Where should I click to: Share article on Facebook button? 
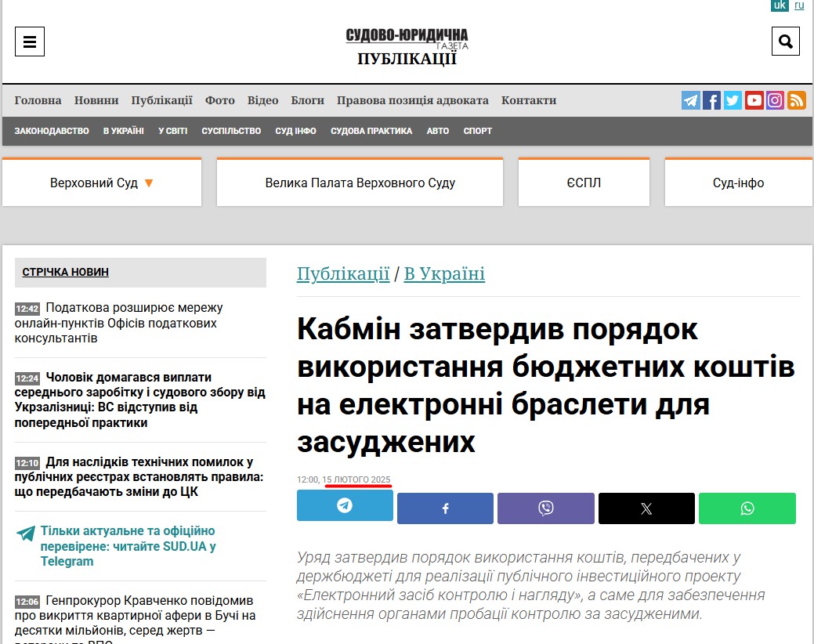[446, 508]
